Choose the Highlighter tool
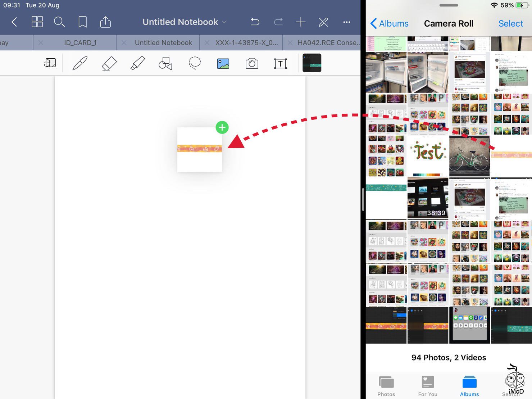 pyautogui.click(x=137, y=63)
